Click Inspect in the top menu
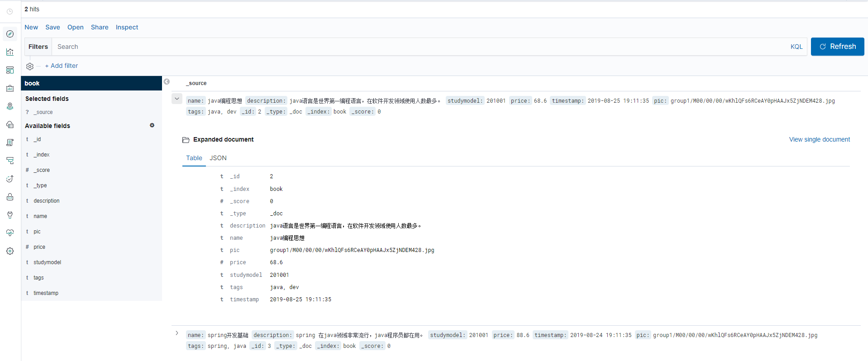The height and width of the screenshot is (361, 868). (127, 27)
